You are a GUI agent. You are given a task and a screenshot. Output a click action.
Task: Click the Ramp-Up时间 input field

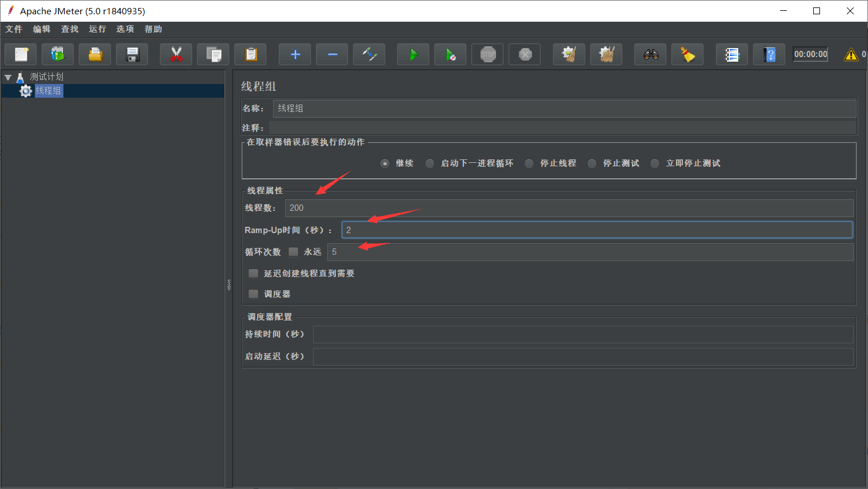(597, 230)
